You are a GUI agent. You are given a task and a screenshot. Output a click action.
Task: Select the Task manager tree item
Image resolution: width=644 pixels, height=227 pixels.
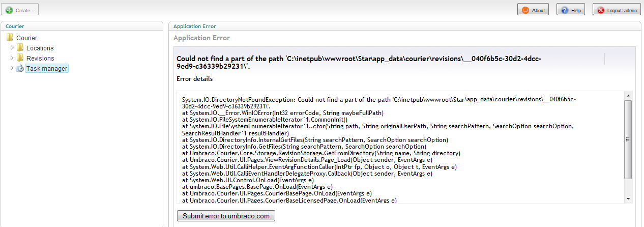coord(47,68)
